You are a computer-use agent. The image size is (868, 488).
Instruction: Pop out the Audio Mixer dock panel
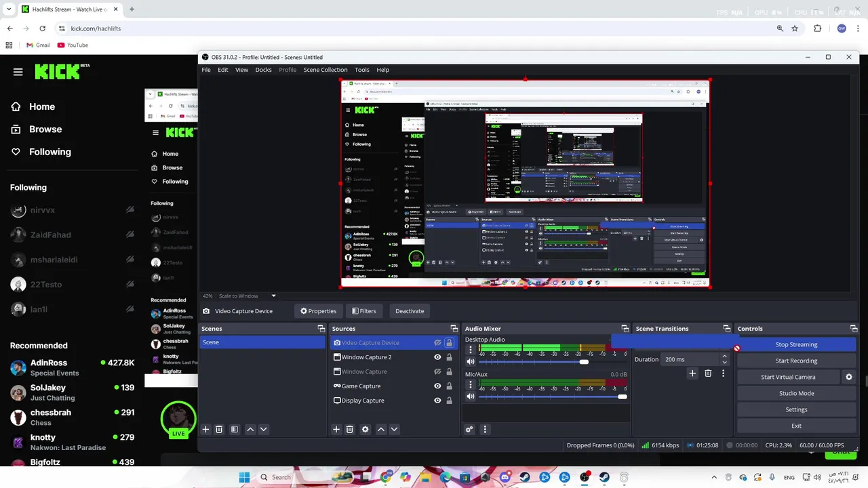(625, 329)
